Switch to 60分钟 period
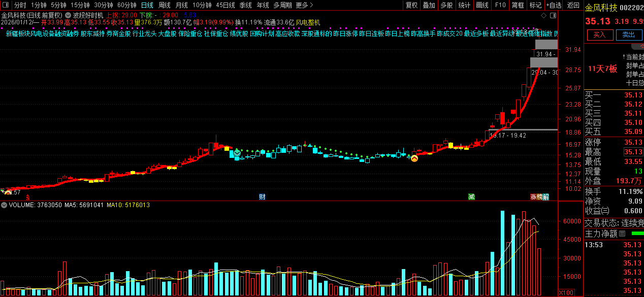This screenshot has width=644, height=297. (126, 5)
